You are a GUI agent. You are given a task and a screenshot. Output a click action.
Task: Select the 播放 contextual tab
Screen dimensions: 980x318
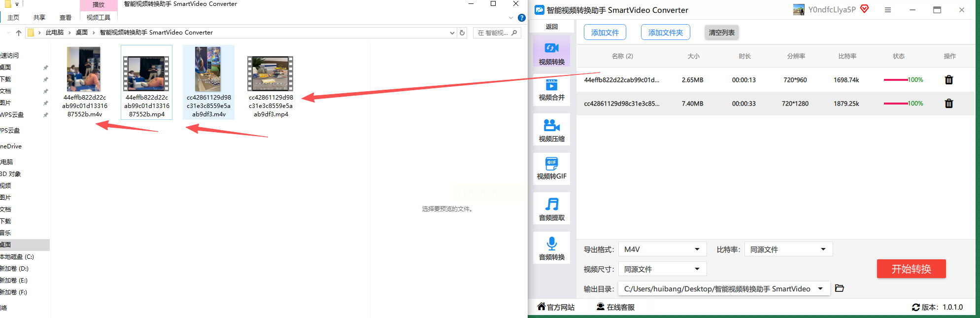(x=99, y=5)
